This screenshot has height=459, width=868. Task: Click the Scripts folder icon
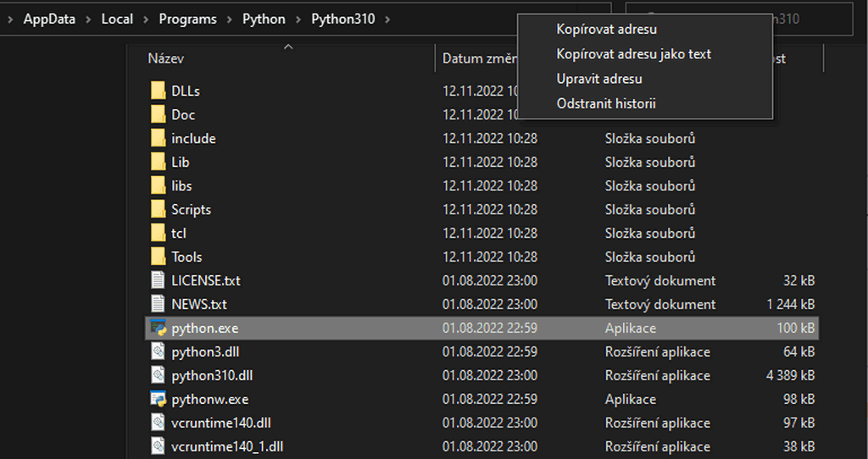coord(159,209)
